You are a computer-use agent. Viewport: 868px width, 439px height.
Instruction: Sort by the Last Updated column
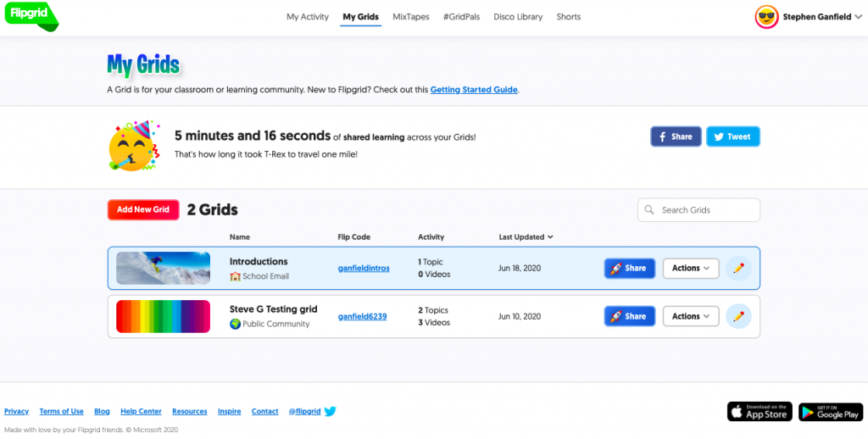click(526, 237)
